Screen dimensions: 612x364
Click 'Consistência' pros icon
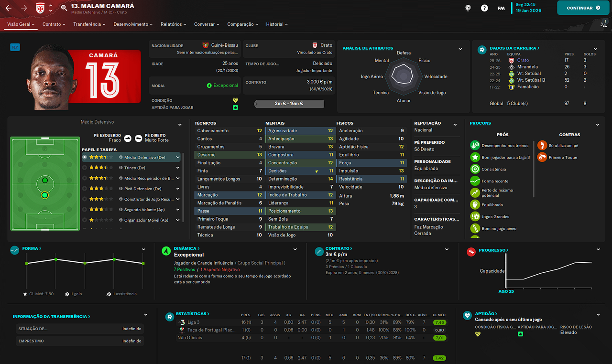point(475,169)
